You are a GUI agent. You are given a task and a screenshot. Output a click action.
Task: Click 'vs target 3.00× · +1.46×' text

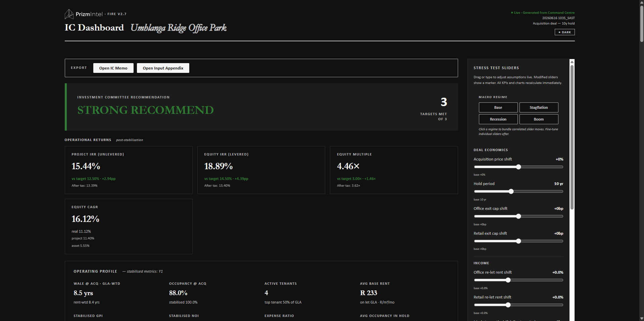(x=356, y=179)
